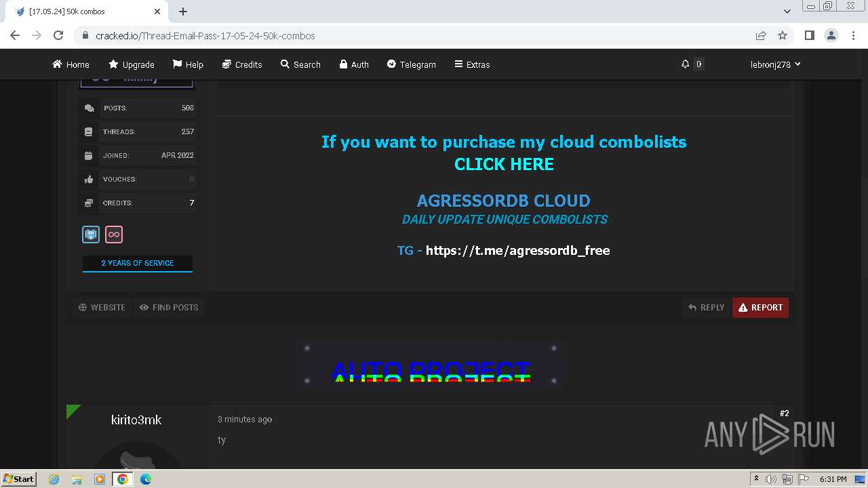Launch Internet Explorer from the taskbar
This screenshot has width=868, height=488.
pyautogui.click(x=54, y=479)
